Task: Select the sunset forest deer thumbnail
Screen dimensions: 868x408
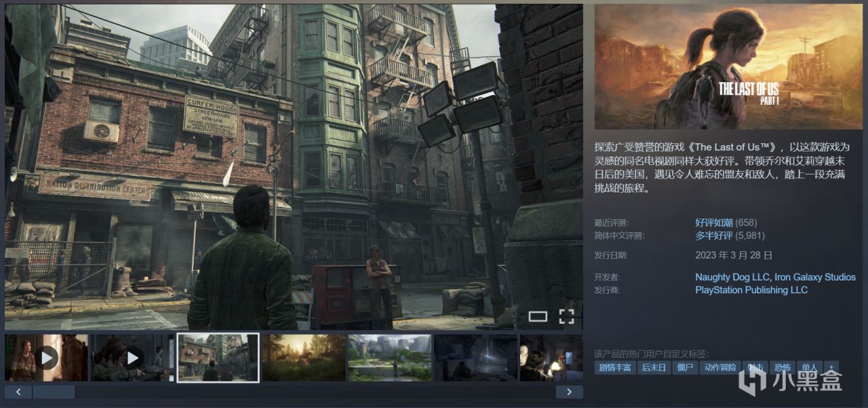Action: tap(304, 357)
